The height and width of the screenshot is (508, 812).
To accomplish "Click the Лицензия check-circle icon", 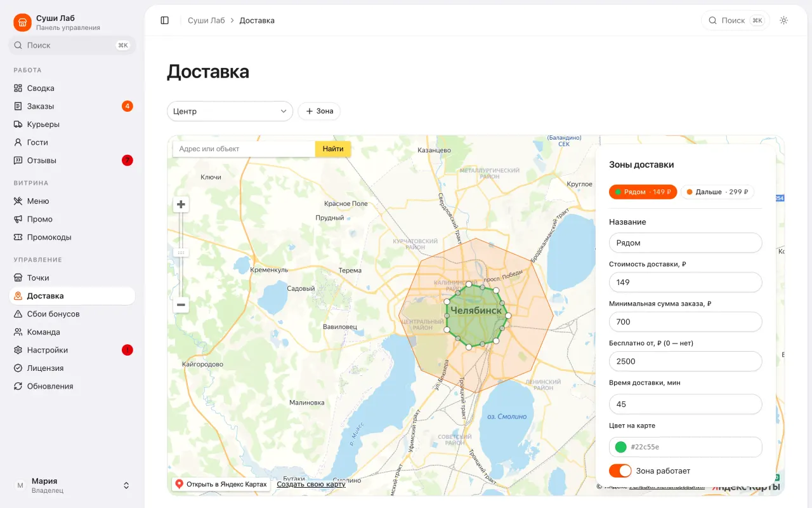I will click(x=18, y=368).
